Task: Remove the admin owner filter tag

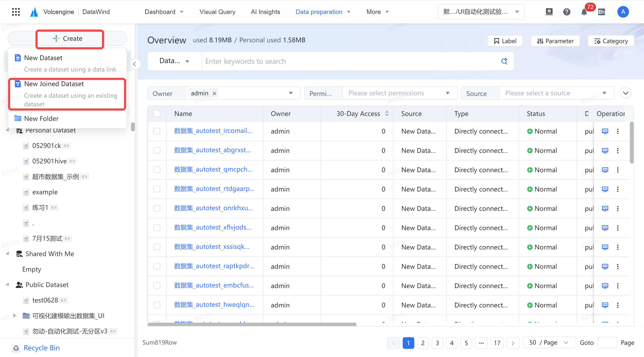Action: click(x=214, y=93)
